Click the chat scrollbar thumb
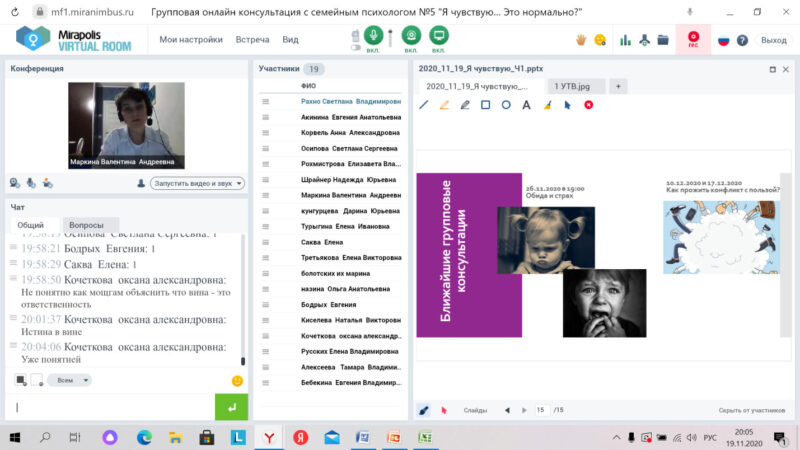The image size is (800, 450). (243, 361)
